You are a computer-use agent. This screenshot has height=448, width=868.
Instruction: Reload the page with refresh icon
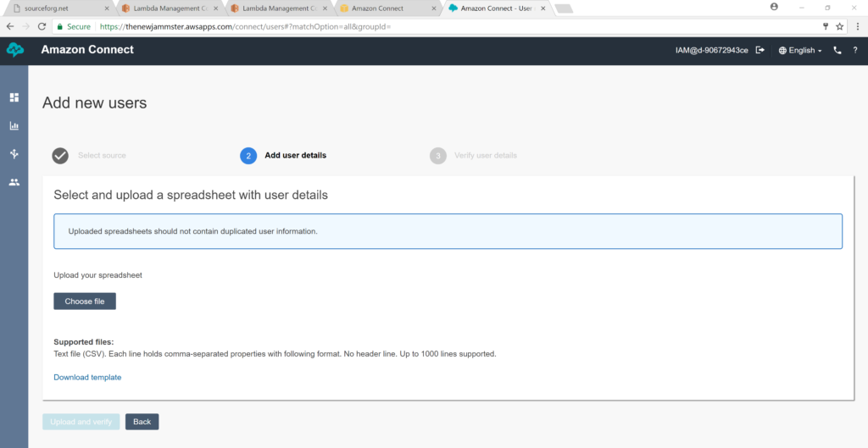pos(42,26)
